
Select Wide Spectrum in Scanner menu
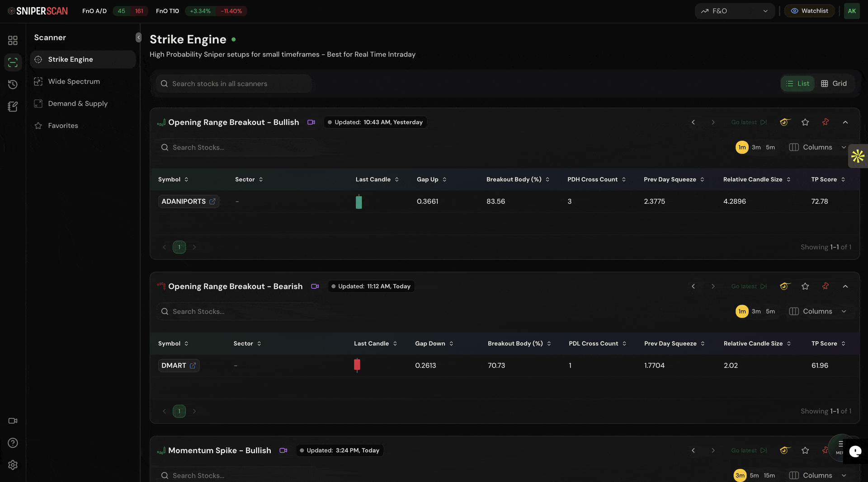(x=83, y=82)
